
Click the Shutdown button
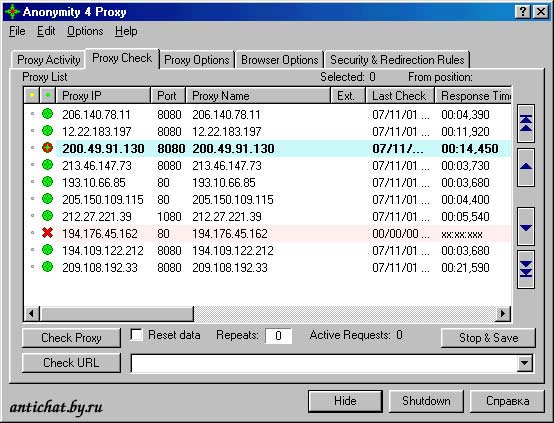(426, 401)
